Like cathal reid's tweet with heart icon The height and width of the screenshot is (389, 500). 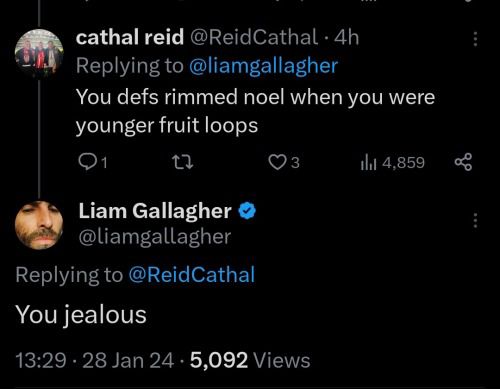coord(277,163)
